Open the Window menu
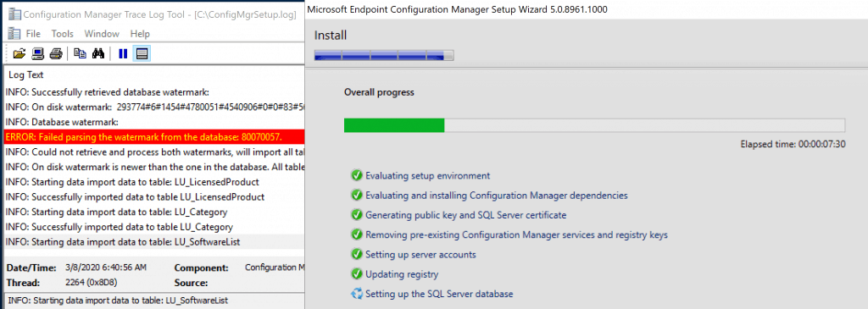The image size is (868, 309). click(102, 34)
